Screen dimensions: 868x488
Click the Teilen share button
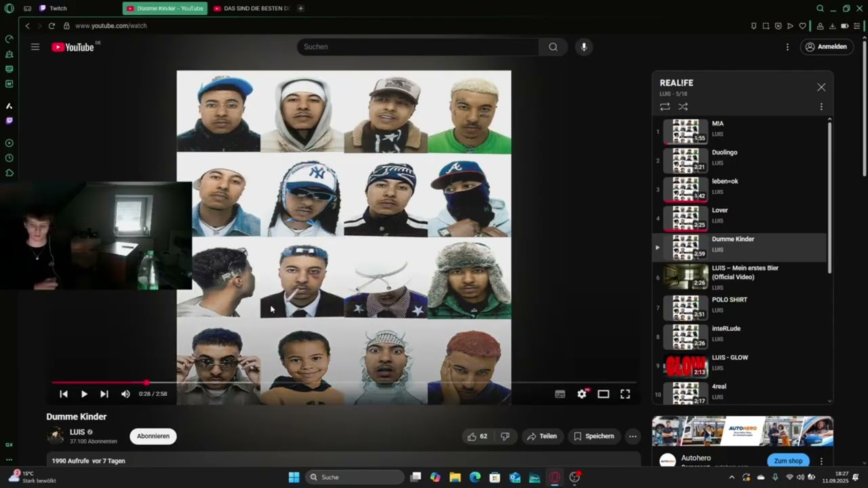pyautogui.click(x=542, y=436)
